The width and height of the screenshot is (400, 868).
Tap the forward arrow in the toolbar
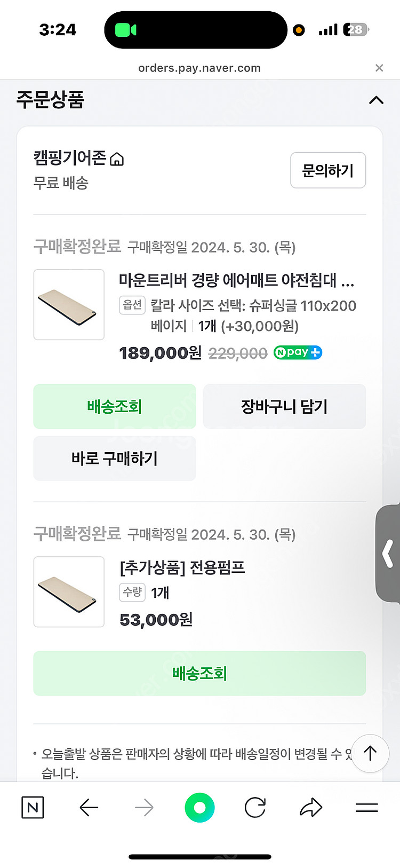coord(144,808)
